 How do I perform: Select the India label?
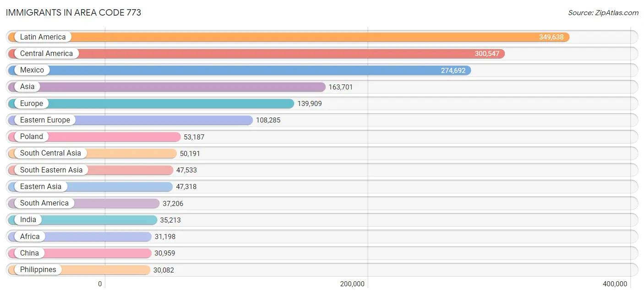click(28, 220)
